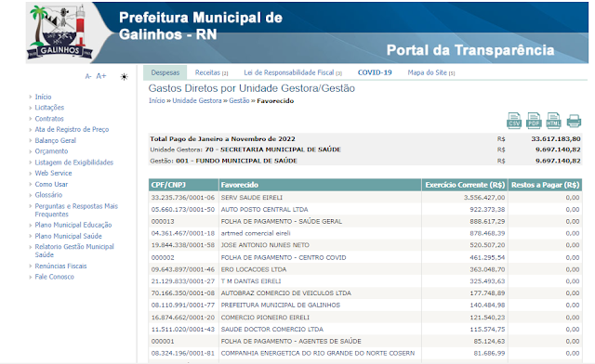The image size is (595, 364).
Task: Open Perguntas e Respostas Mais Frequentes
Action: tap(76, 210)
